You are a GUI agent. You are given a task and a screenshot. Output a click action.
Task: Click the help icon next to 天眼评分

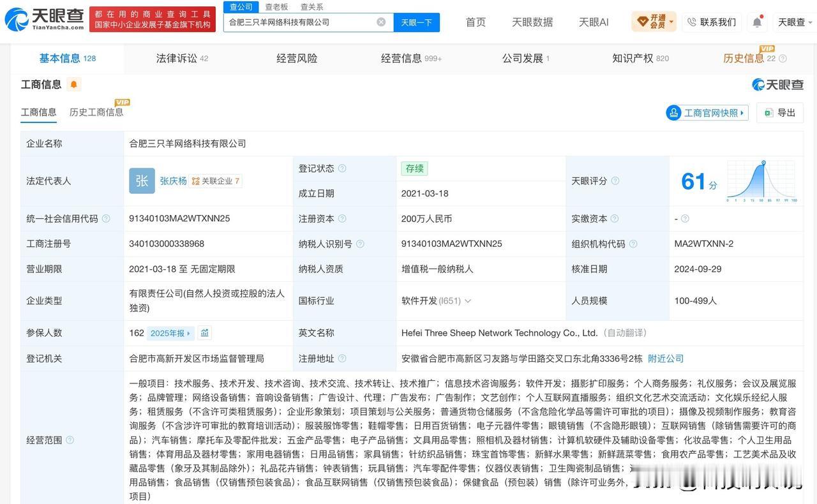coord(615,181)
